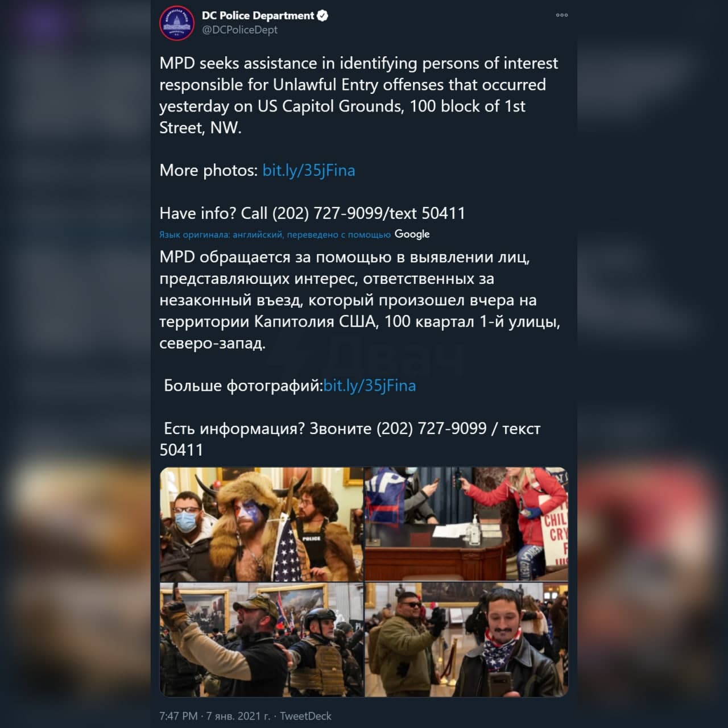Follow the bit.ly/35jFina link in English text

[x=309, y=171]
